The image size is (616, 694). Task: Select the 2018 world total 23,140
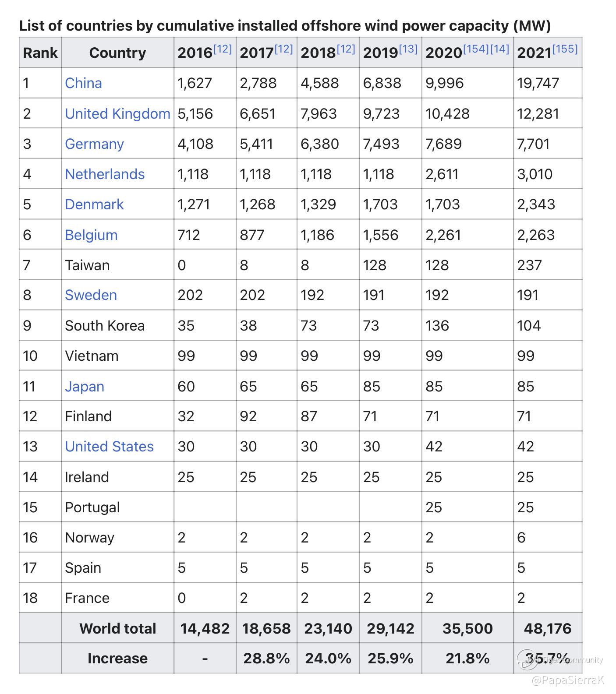328,629
